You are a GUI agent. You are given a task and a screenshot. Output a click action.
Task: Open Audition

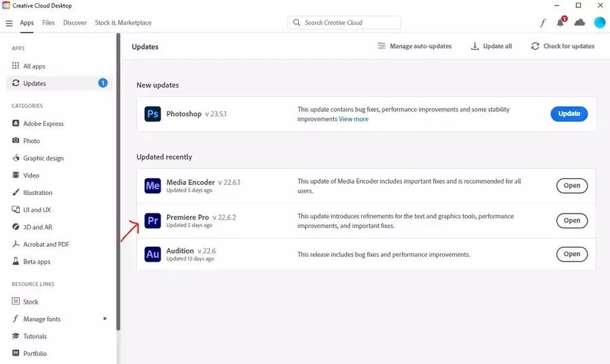(572, 254)
